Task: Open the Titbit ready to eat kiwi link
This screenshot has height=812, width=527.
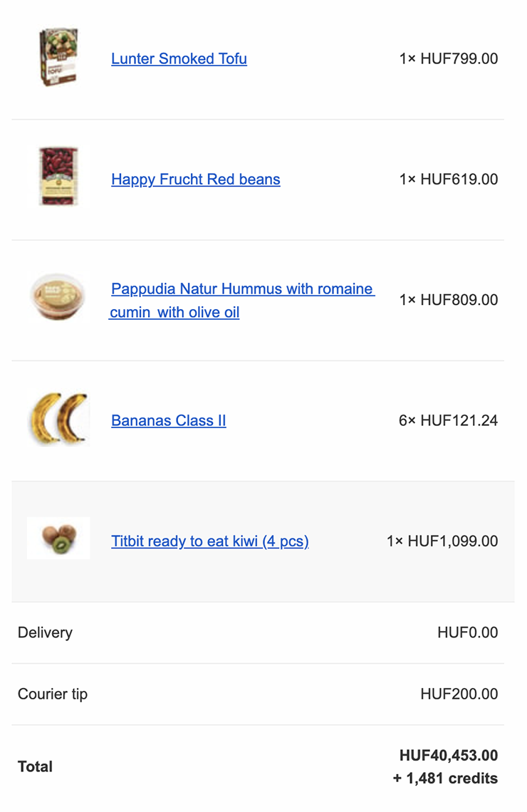Action: click(210, 541)
